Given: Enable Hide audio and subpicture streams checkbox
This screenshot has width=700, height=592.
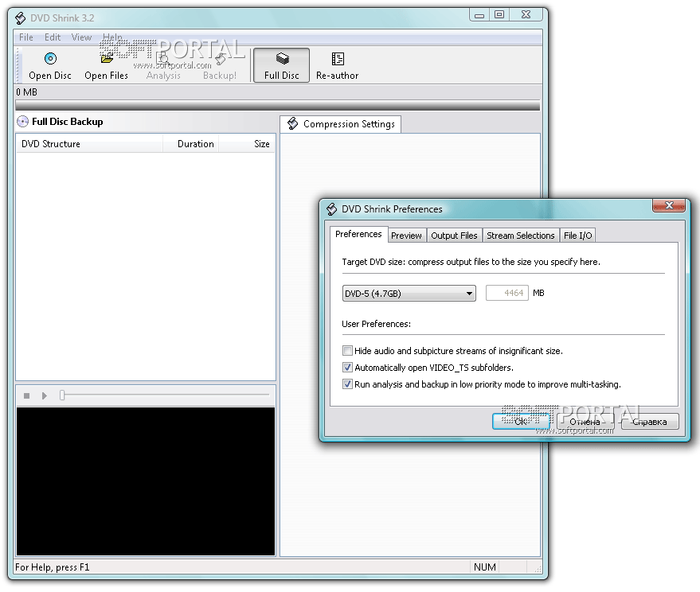Looking at the screenshot, I should pos(347,351).
